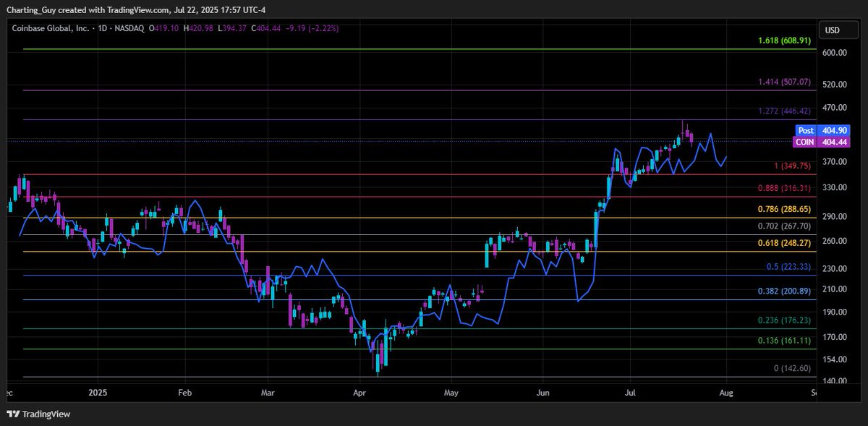Click the Mar label on time axis
868x426 pixels.
click(267, 393)
